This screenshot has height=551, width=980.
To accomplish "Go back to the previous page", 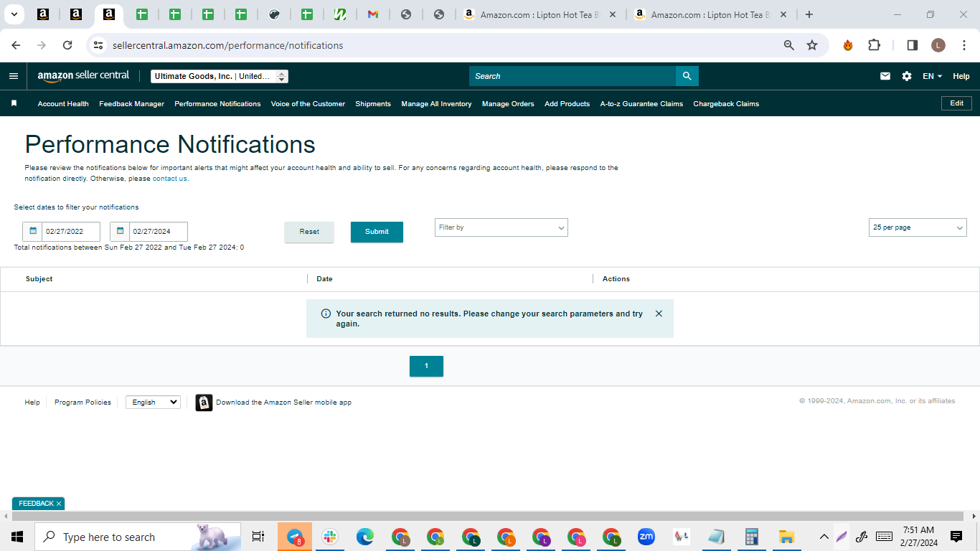I will (x=16, y=45).
